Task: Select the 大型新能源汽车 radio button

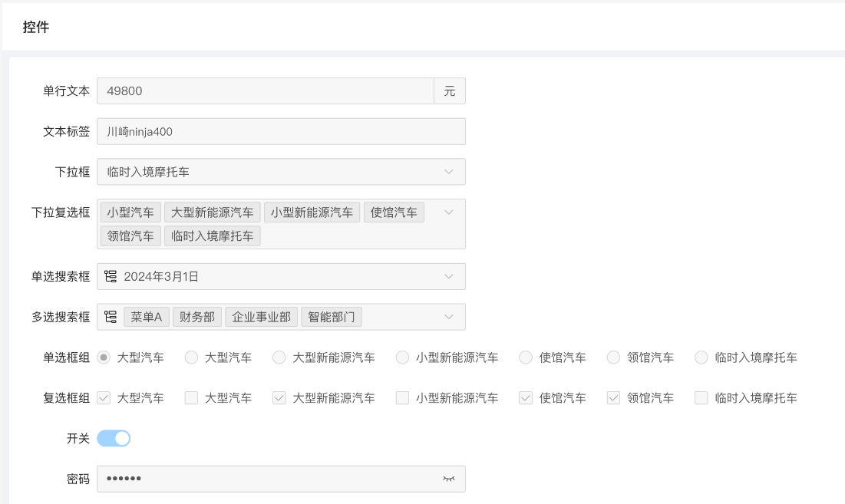Action: click(x=279, y=357)
